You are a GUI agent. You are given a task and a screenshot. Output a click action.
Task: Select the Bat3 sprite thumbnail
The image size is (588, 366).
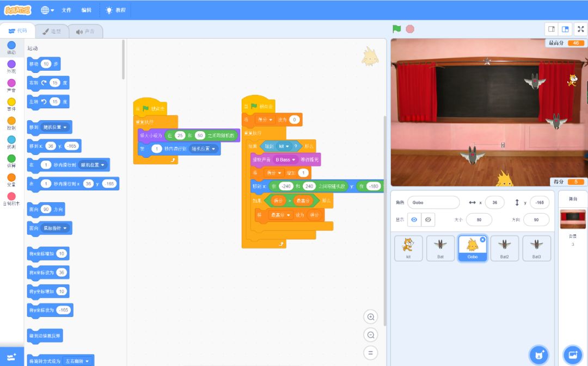click(x=536, y=248)
